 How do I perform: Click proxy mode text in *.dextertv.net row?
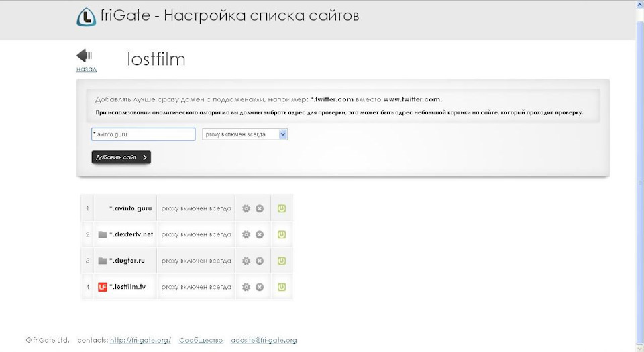click(197, 235)
